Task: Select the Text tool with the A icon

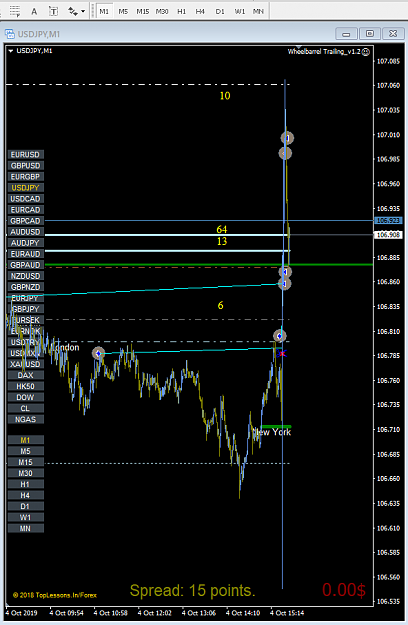Action: point(34,11)
